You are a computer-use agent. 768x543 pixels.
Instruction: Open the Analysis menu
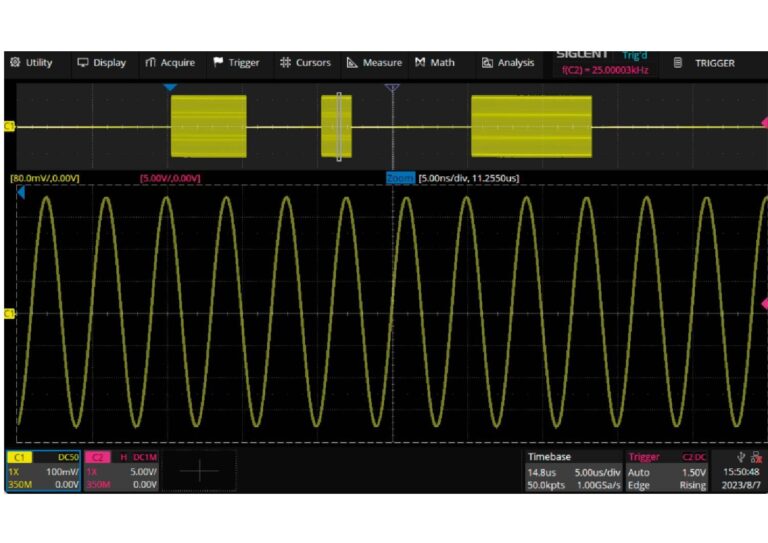508,63
